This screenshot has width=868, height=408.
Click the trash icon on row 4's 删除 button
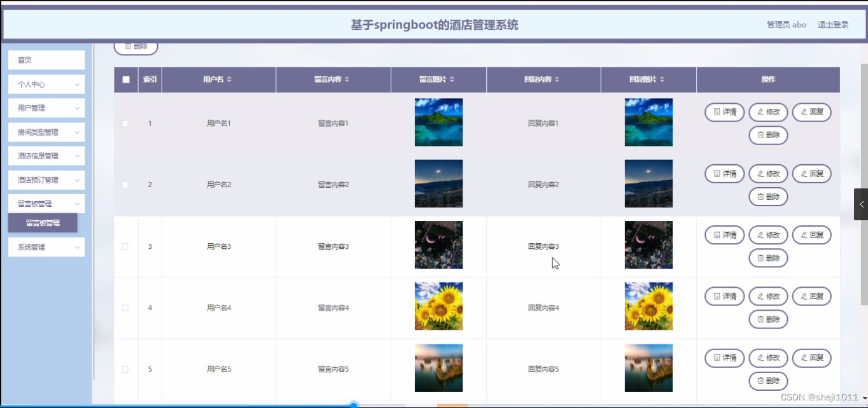[x=760, y=319]
